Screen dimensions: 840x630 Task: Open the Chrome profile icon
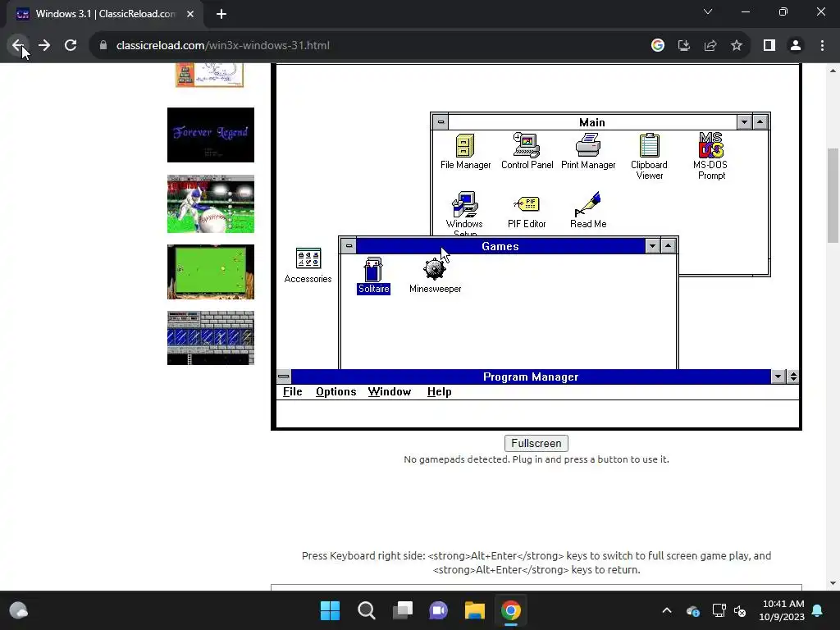(796, 46)
